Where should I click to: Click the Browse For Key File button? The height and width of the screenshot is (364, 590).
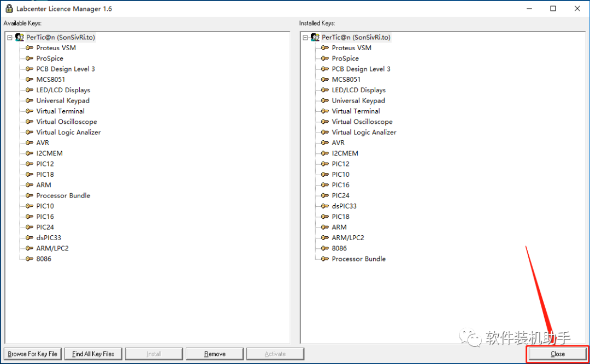32,354
